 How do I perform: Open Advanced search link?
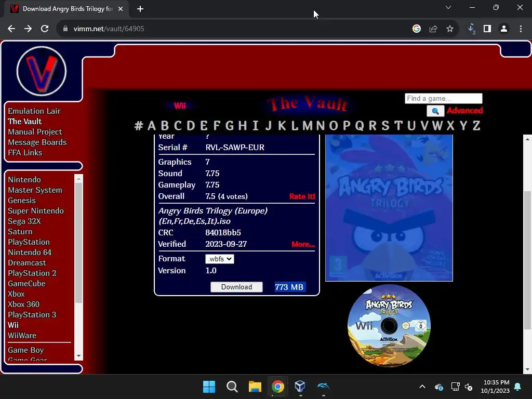coord(465,111)
